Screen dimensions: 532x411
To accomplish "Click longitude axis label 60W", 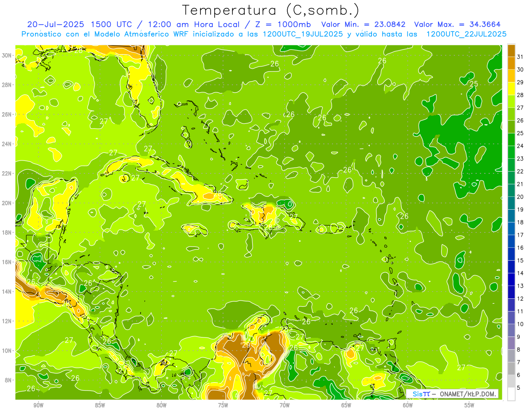I will point(408,405).
